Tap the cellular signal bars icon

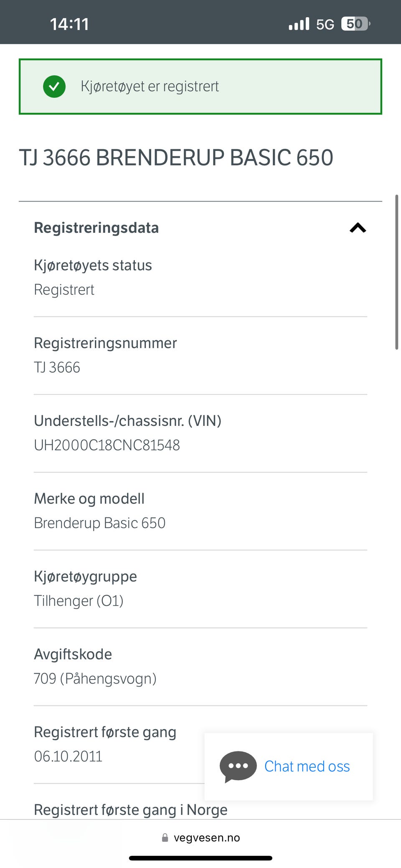(299, 24)
